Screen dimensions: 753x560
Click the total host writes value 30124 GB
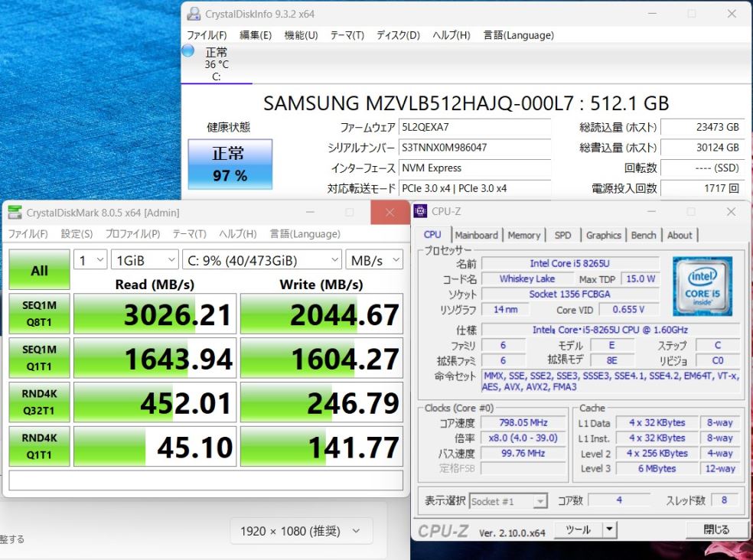pos(702,148)
